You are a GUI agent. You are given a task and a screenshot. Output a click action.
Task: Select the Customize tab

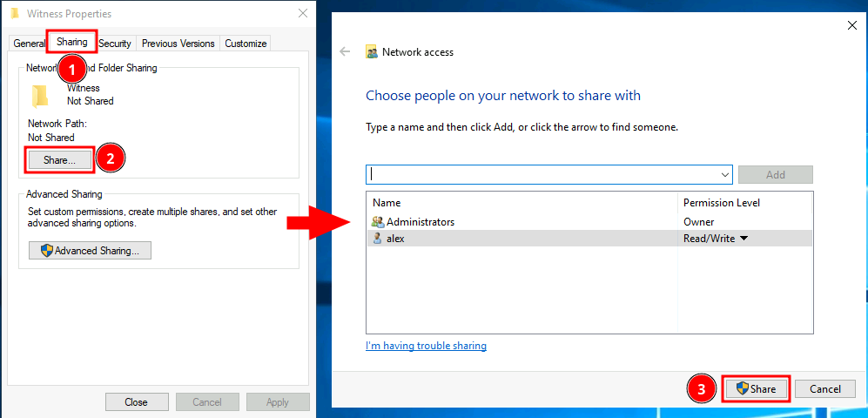pyautogui.click(x=245, y=44)
